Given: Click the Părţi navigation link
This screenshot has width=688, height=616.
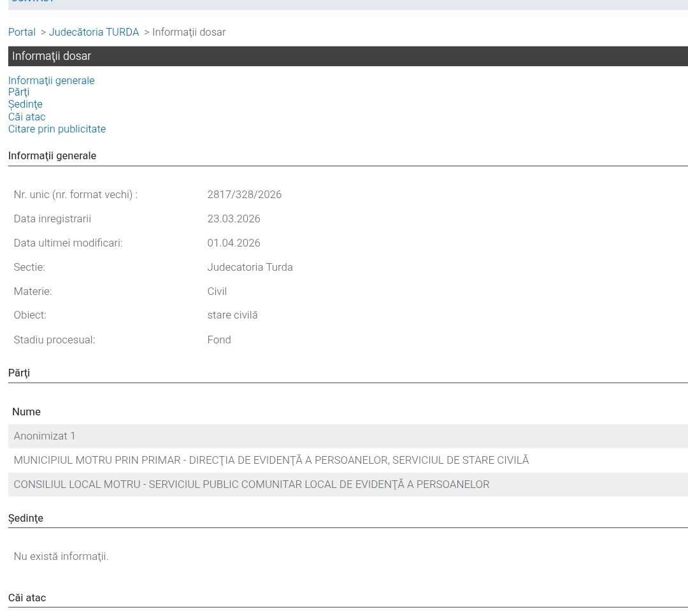Looking at the screenshot, I should pyautogui.click(x=18, y=92).
